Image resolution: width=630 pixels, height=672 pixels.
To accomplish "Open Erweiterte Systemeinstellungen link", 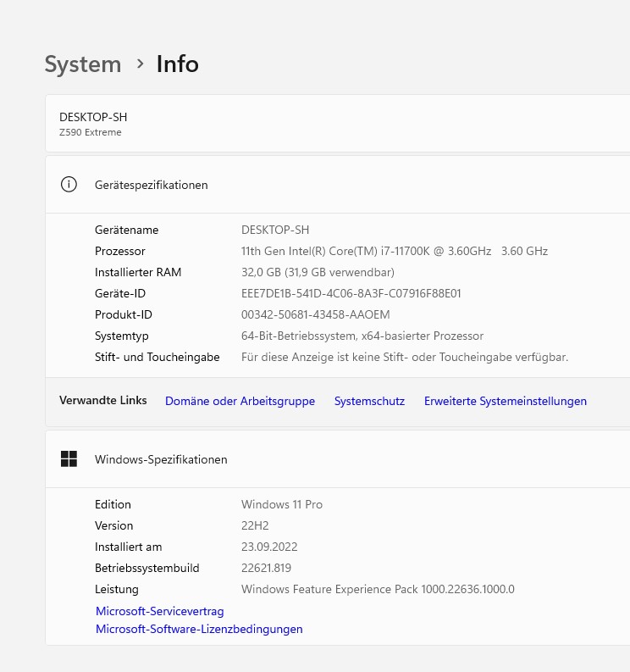I will tap(505, 401).
